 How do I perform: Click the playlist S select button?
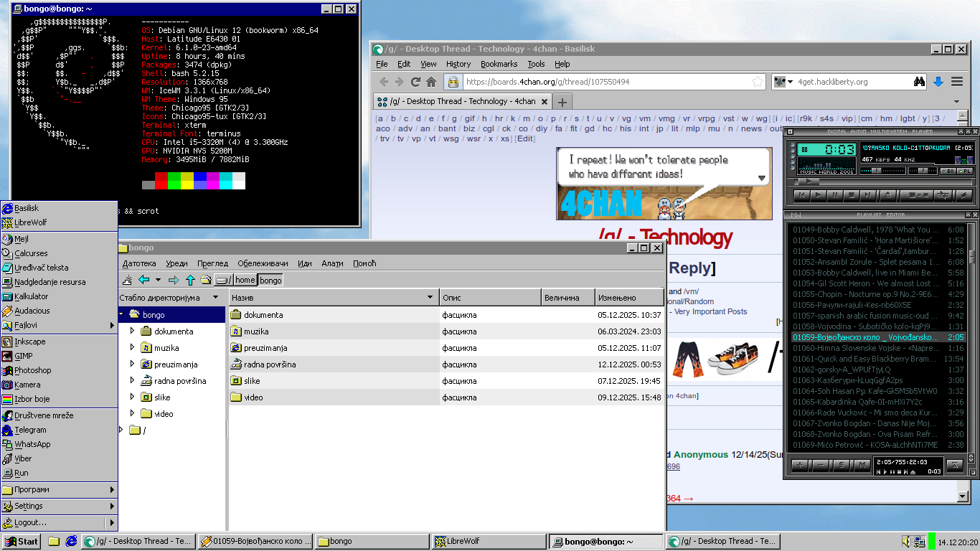coord(842,465)
